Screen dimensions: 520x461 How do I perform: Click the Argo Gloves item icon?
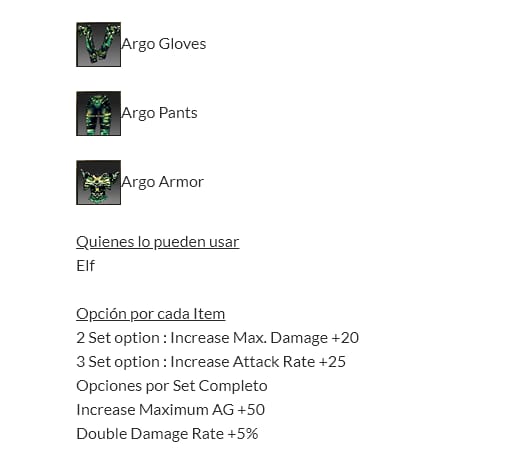click(x=98, y=44)
